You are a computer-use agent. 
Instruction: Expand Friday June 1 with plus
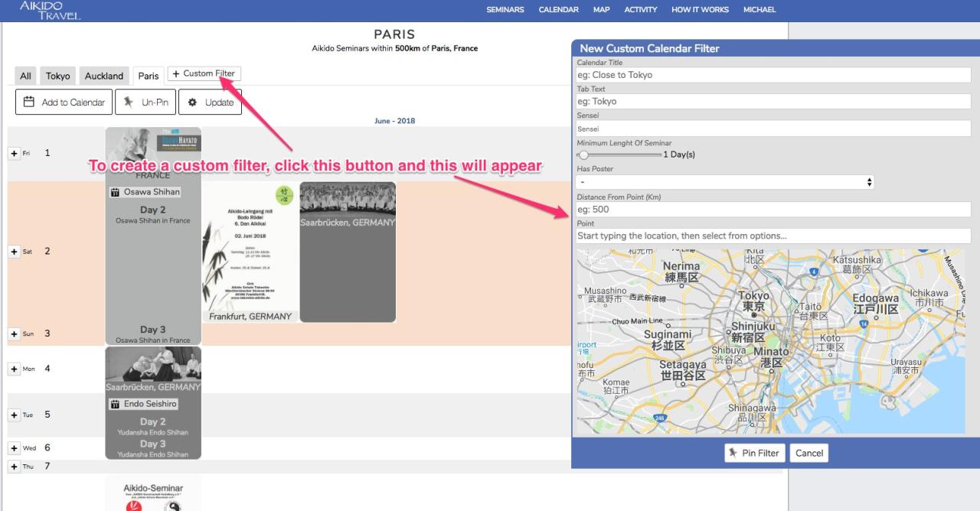[14, 154]
